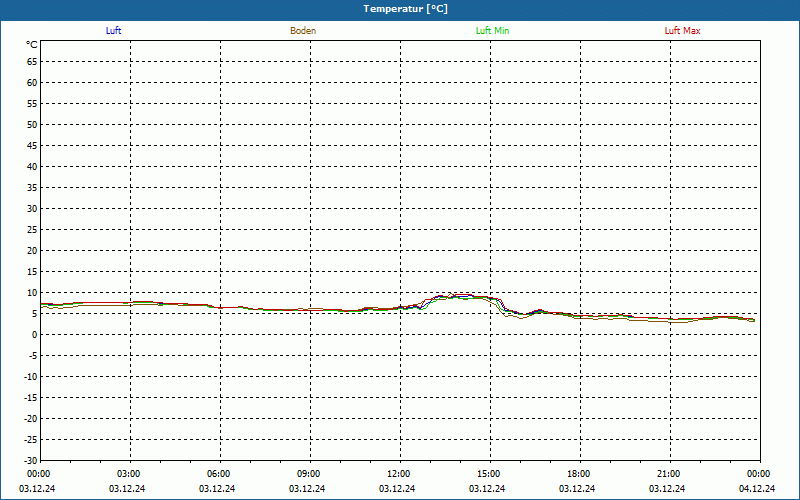This screenshot has width=800, height=500.
Task: Click the 21:00 time axis label
Action: (670, 474)
